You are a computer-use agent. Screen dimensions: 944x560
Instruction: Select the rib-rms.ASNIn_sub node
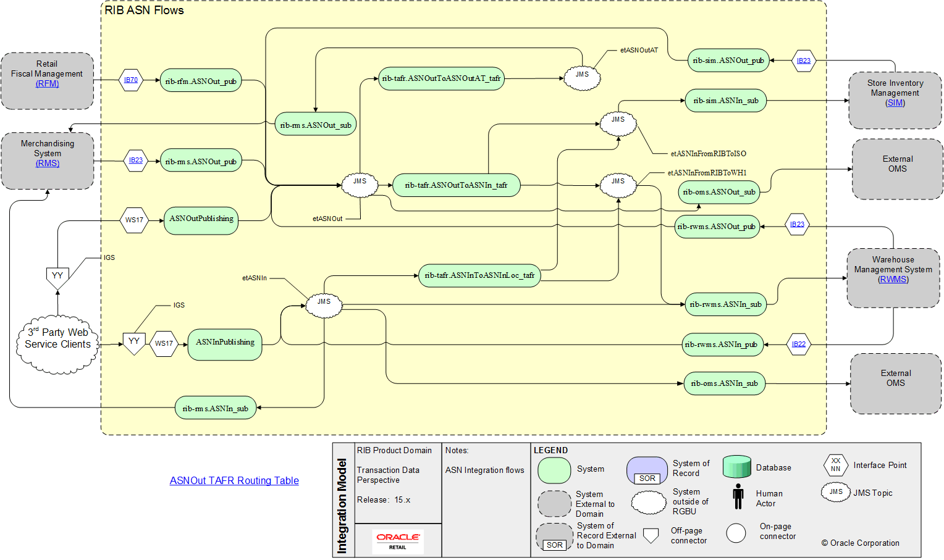click(x=216, y=408)
